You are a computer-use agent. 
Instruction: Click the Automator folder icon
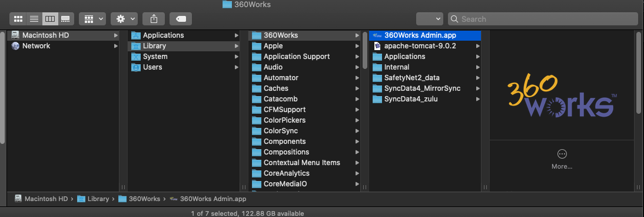(257, 78)
